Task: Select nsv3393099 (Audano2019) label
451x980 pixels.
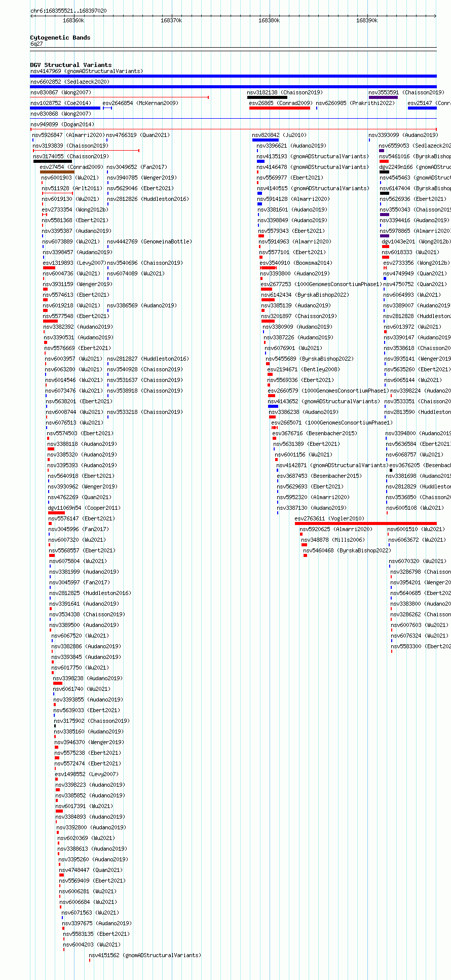Action: [x=403, y=135]
